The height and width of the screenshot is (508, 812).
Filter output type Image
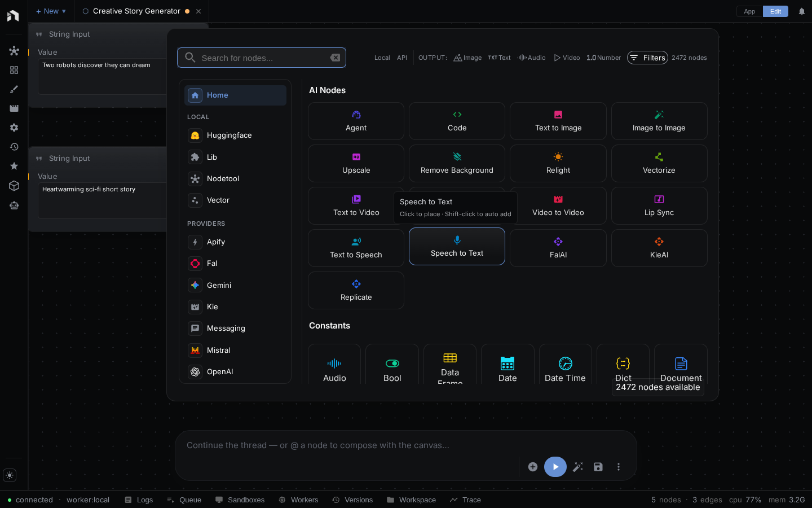(x=467, y=58)
